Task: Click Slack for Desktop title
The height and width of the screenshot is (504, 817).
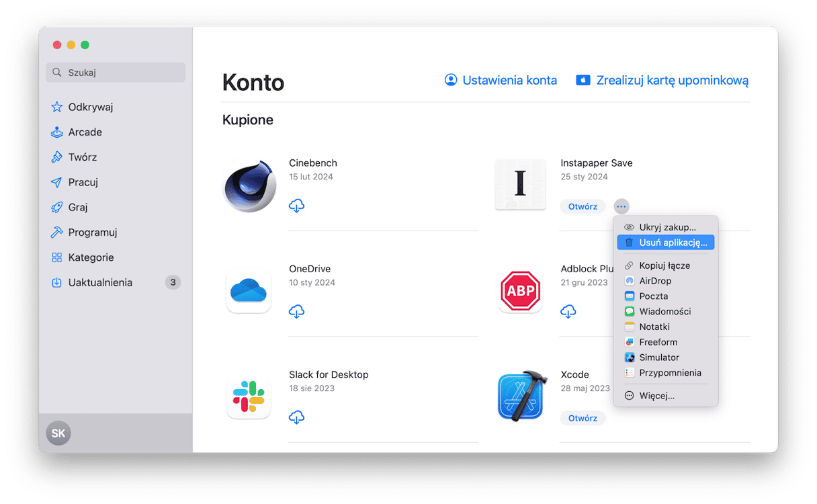Action: [329, 374]
